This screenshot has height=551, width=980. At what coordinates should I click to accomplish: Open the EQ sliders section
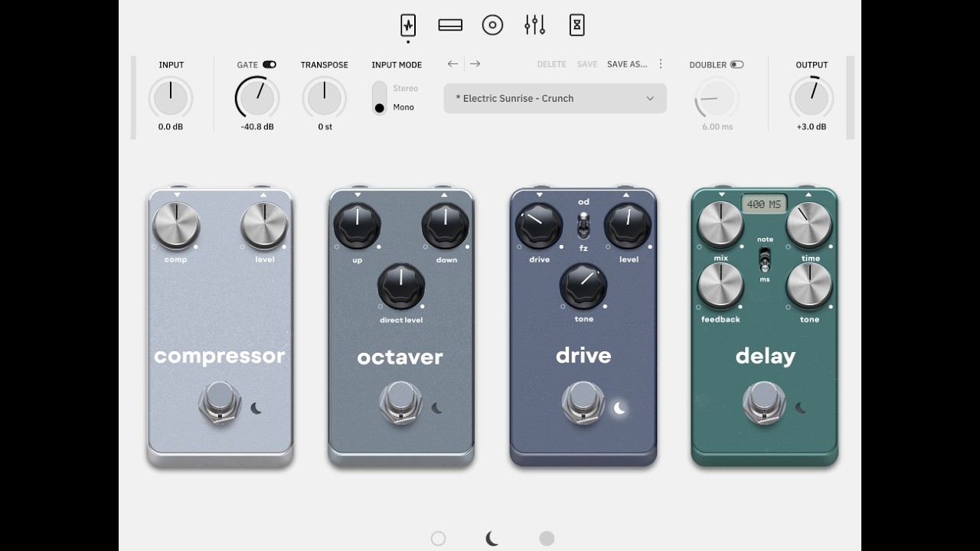[534, 25]
